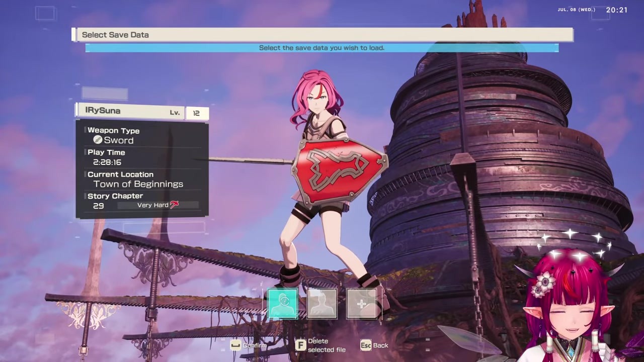Click the 20:21 clock display
This screenshot has width=644, height=362.
(617, 10)
